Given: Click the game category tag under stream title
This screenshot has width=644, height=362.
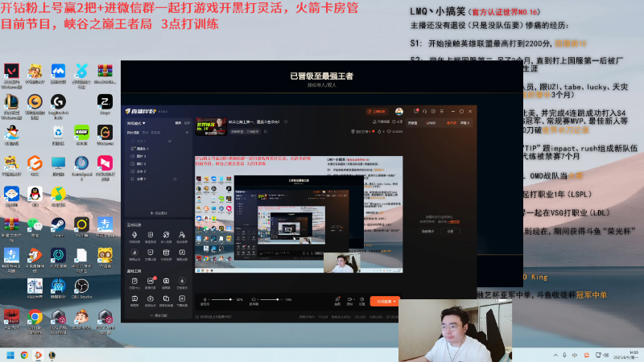Looking at the screenshot, I should [x=244, y=132].
